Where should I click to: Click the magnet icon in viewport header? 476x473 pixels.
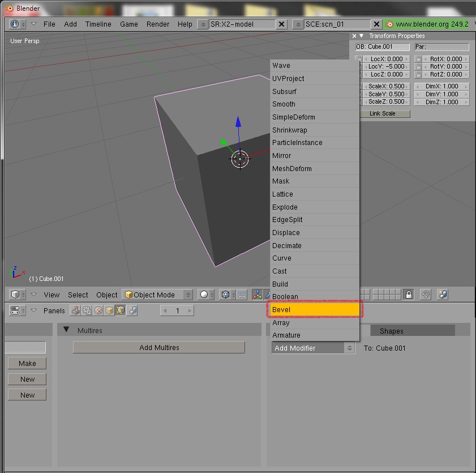(426, 295)
